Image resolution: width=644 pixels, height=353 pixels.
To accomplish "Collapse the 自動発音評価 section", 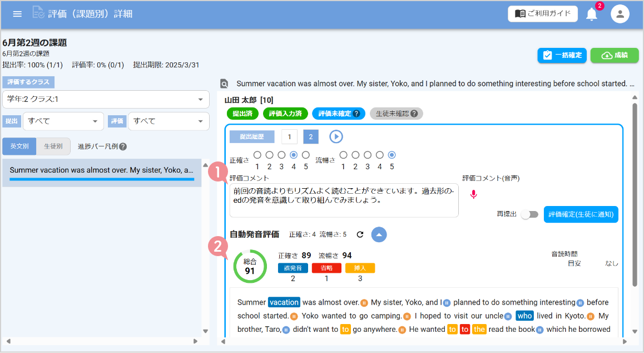I will coord(379,234).
